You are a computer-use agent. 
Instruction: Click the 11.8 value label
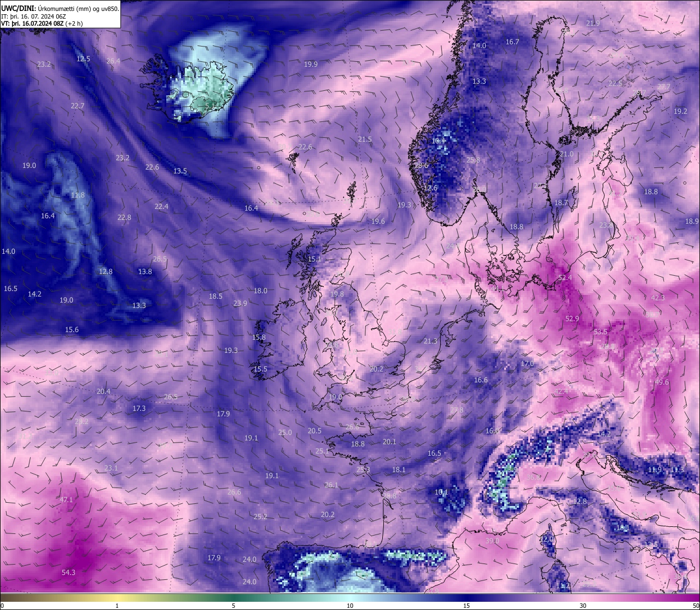pos(78,195)
